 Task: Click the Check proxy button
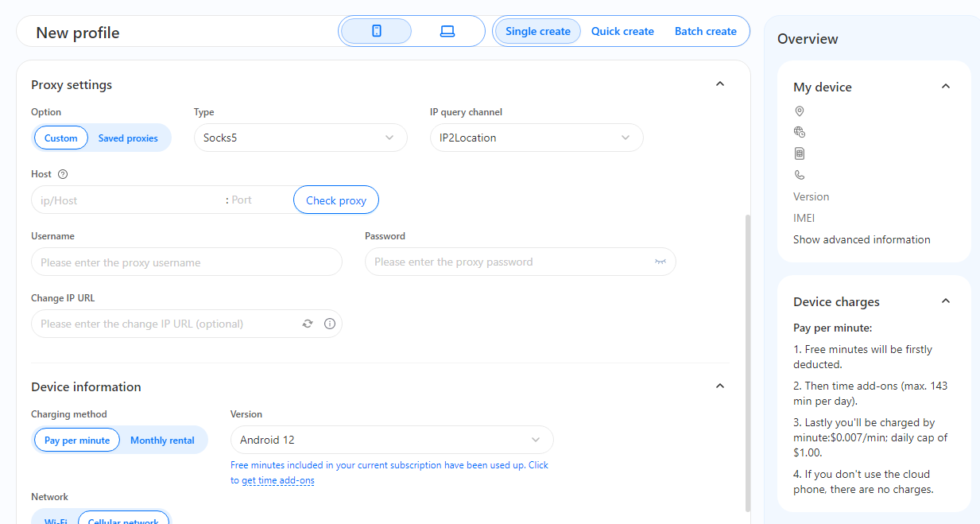[336, 200]
